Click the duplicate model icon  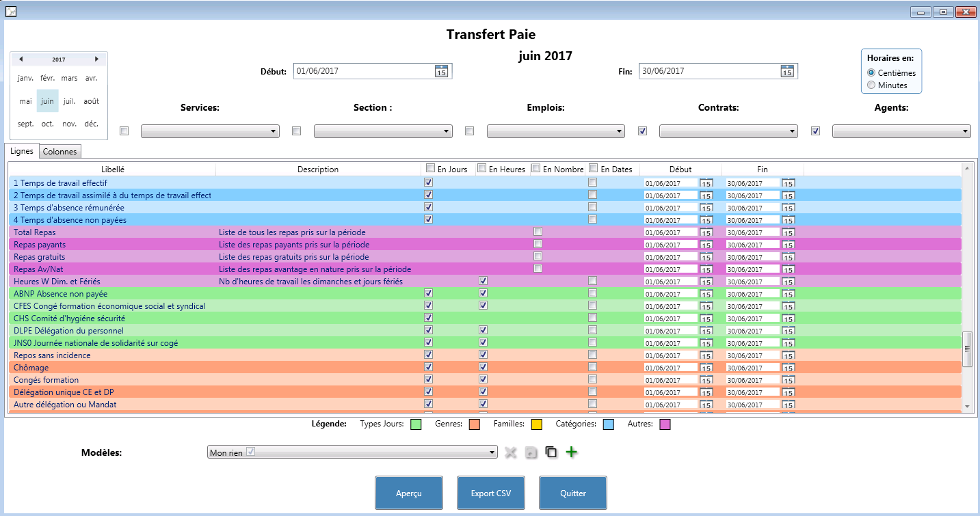point(551,452)
